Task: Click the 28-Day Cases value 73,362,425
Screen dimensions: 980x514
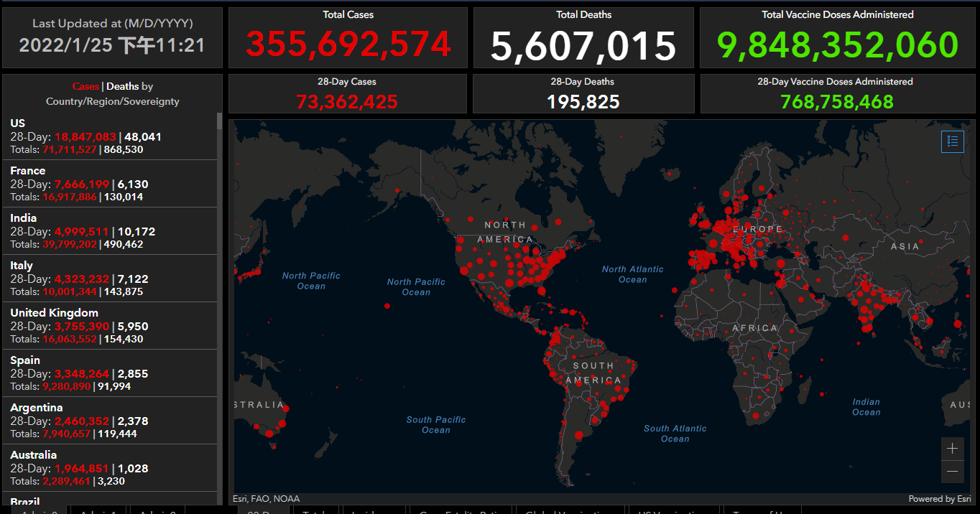Action: pyautogui.click(x=347, y=102)
